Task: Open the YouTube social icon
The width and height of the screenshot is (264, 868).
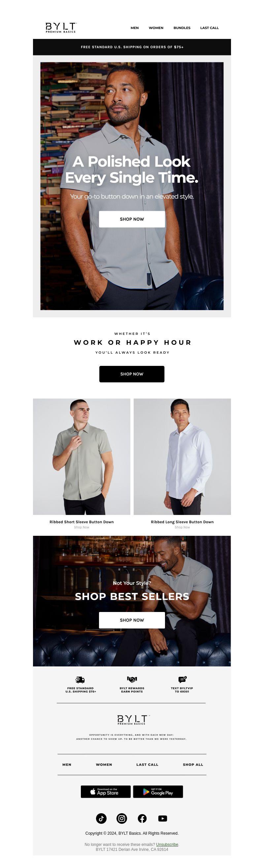Action: tap(162, 818)
